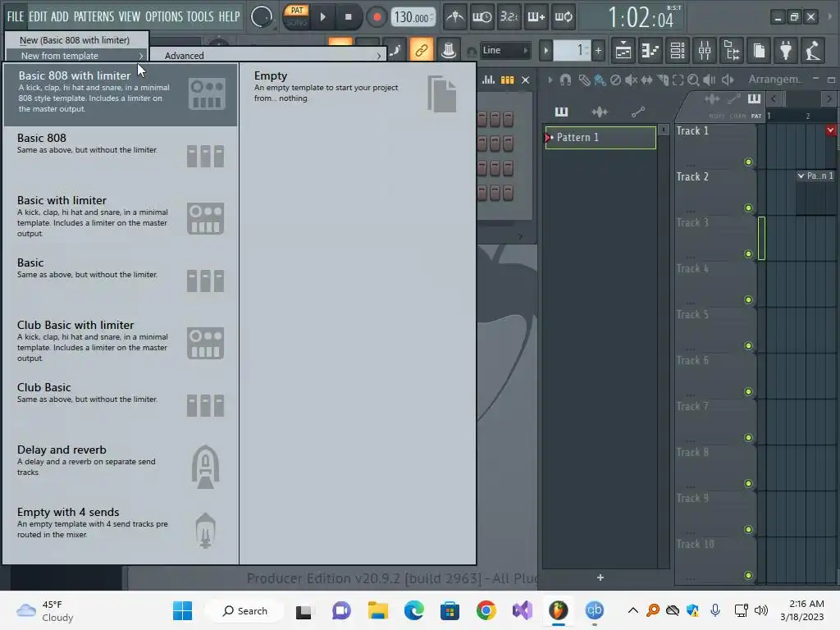
Task: Toggle channel rack step sequencer icon
Action: pos(507,80)
